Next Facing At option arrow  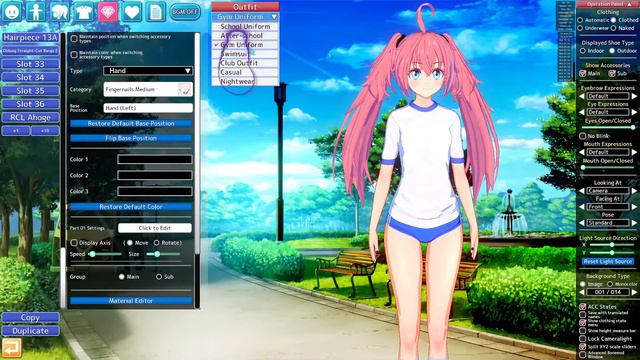[634, 207]
